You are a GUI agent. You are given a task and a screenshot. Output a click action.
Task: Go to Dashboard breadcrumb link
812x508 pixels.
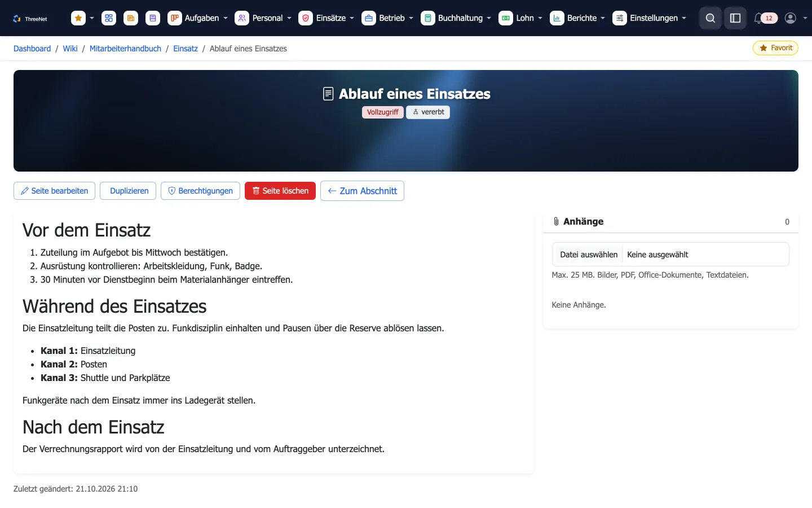32,49
